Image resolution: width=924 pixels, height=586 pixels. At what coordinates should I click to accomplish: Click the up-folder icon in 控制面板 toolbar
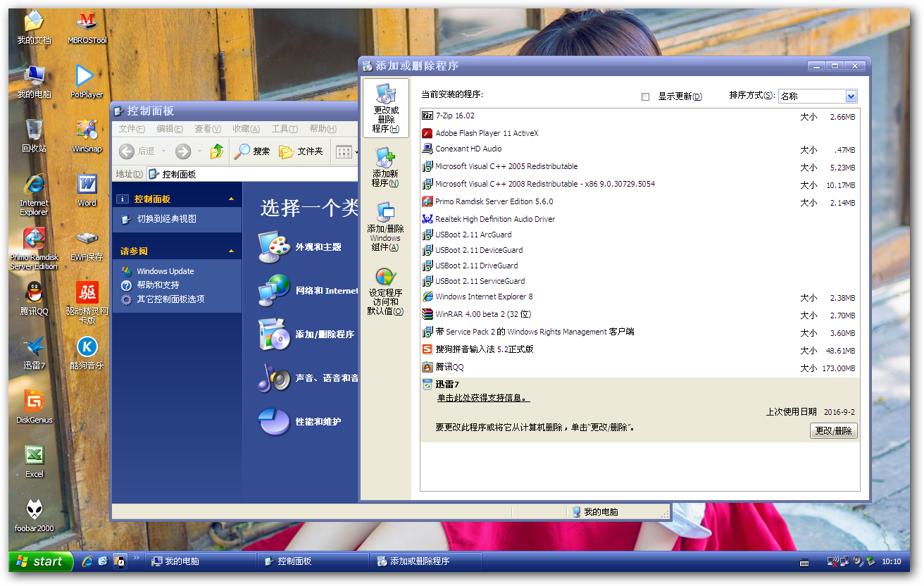[x=217, y=151]
